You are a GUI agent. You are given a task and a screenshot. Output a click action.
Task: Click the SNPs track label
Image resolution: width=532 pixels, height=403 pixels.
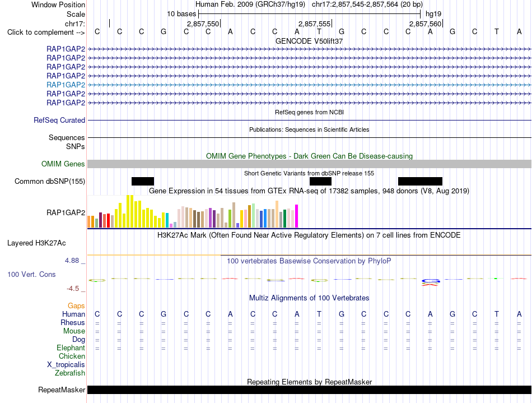point(76,146)
